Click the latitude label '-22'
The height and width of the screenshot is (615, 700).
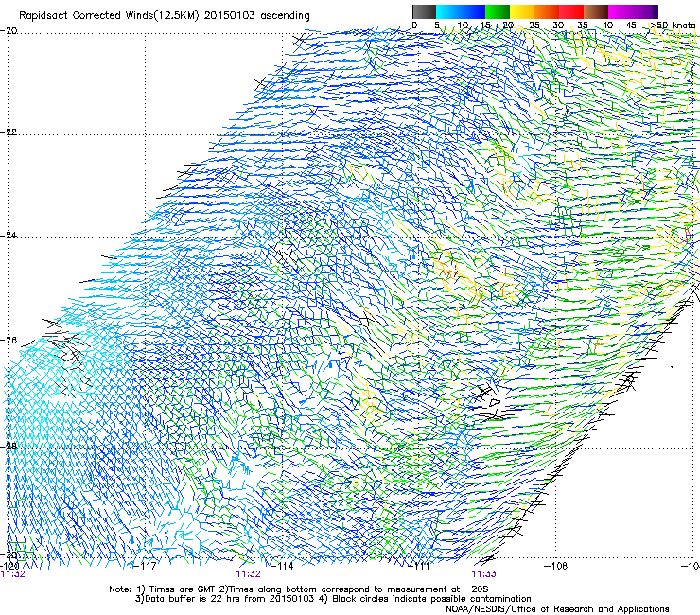pyautogui.click(x=9, y=132)
